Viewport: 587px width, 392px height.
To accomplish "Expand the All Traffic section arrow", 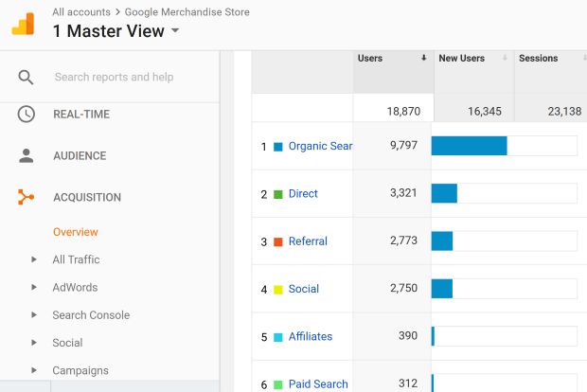I will point(34,259).
